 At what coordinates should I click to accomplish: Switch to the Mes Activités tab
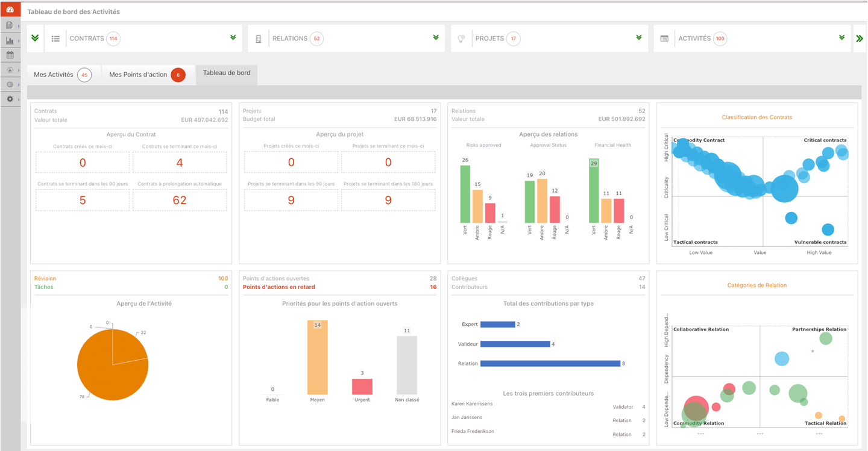(x=63, y=75)
